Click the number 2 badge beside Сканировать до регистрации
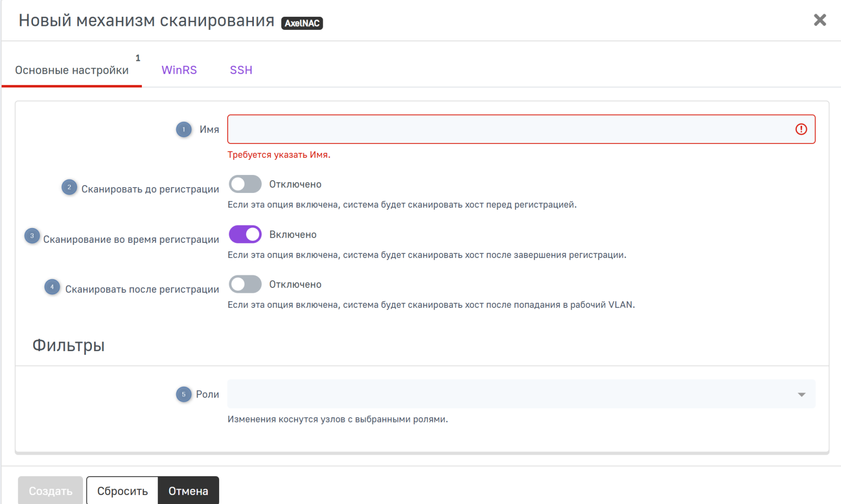The image size is (841, 504). (x=69, y=187)
